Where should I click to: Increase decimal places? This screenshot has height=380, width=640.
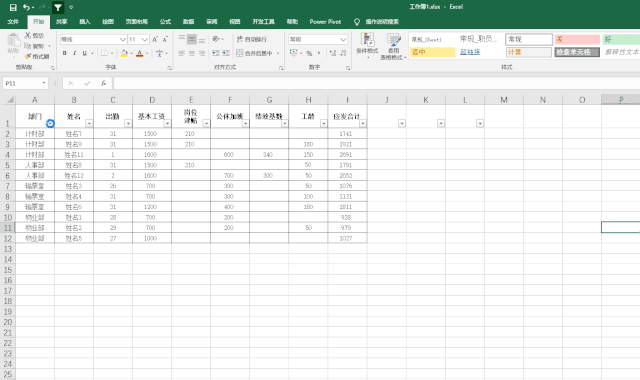[x=333, y=53]
